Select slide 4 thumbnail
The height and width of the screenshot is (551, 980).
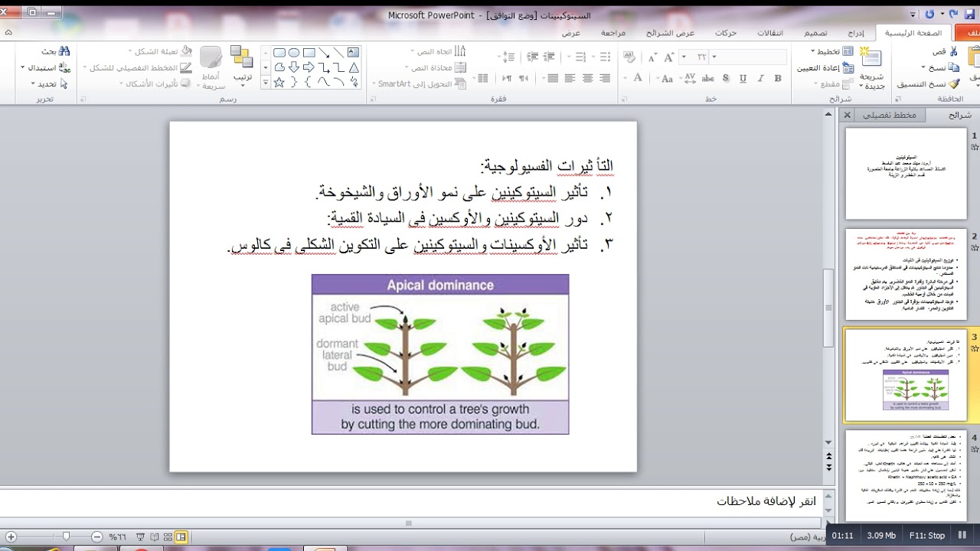906,476
